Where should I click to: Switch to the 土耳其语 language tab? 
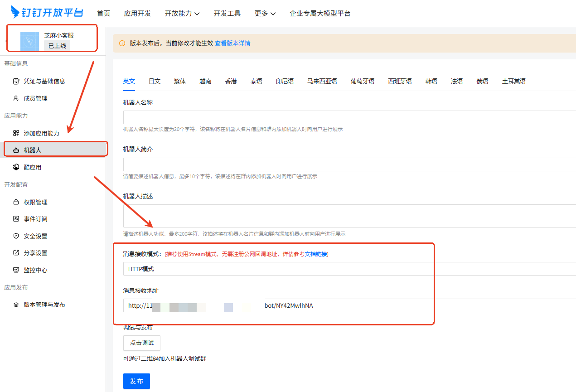[x=514, y=81]
